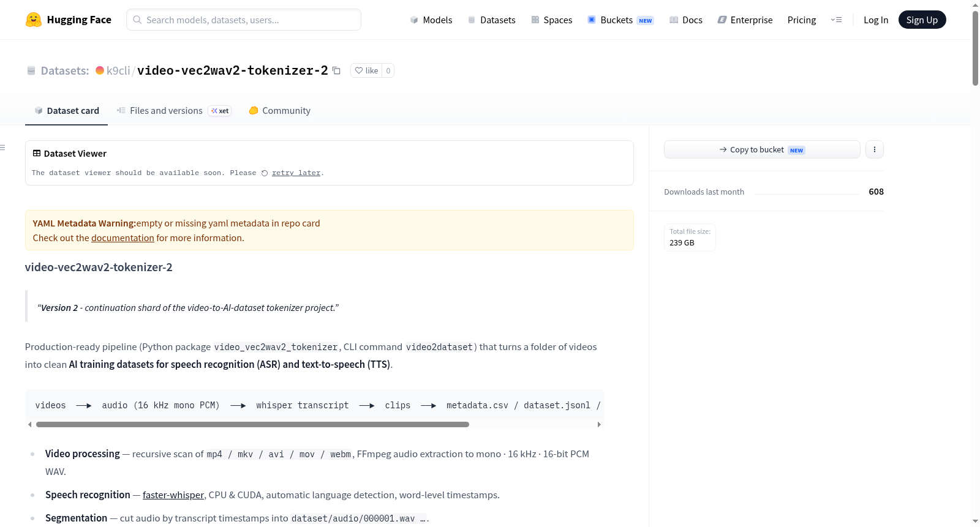Click the Log In link

(876, 20)
